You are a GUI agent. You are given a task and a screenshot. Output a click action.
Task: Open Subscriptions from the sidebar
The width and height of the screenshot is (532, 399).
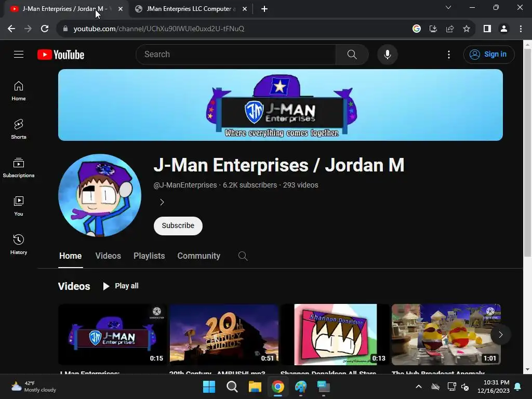point(19,168)
